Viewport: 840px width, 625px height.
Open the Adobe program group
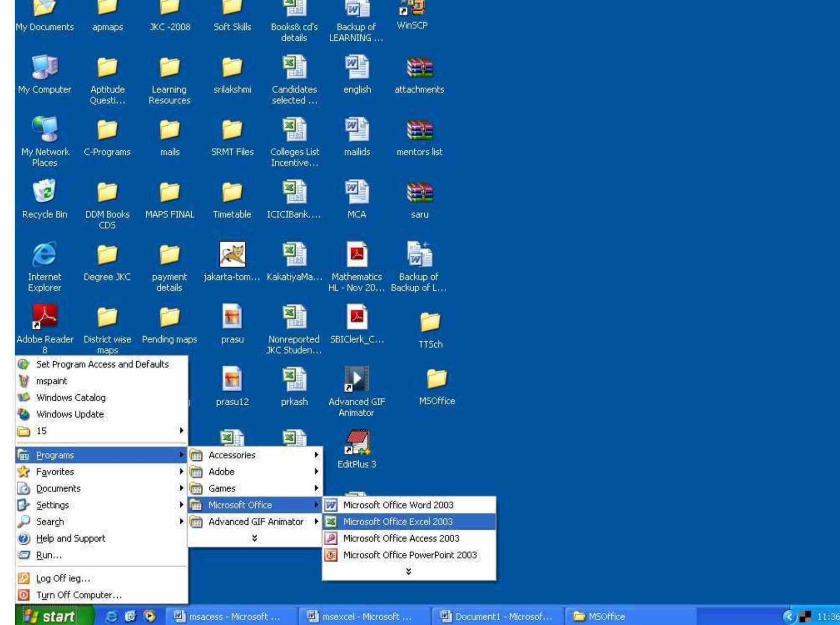(255, 472)
